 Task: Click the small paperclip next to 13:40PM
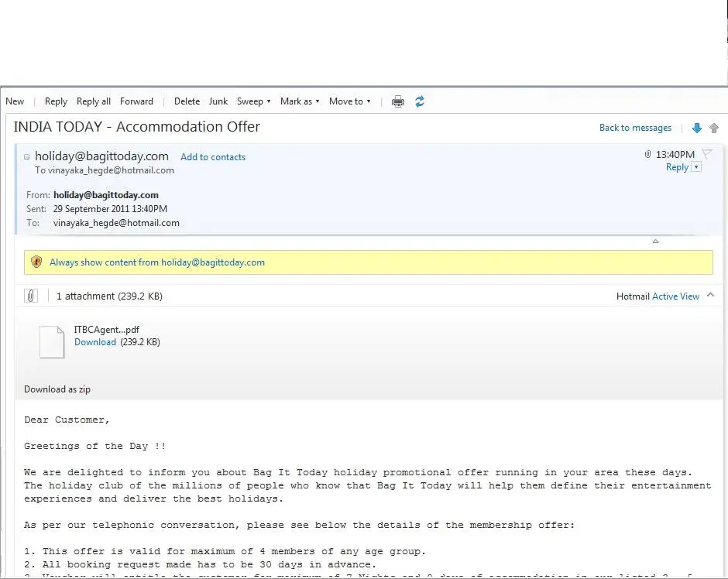click(647, 155)
